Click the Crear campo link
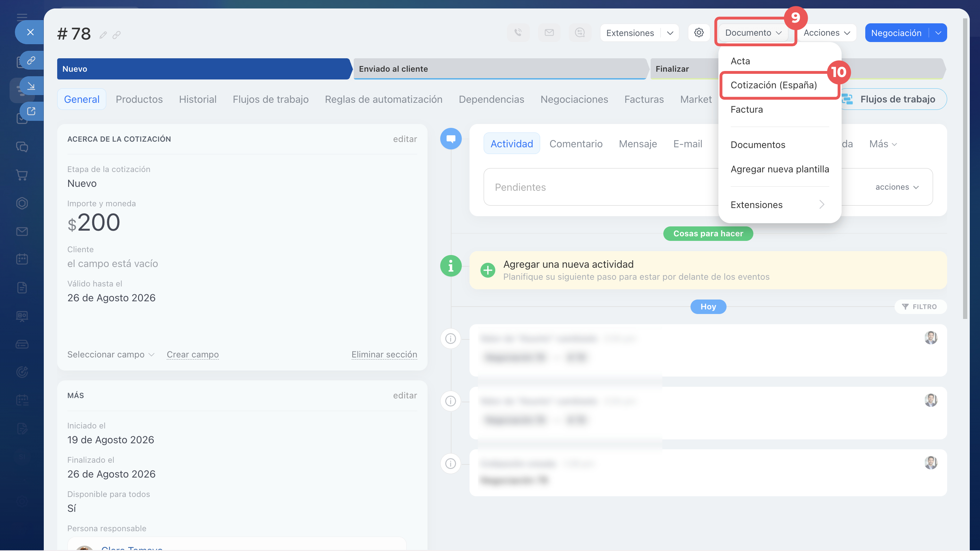This screenshot has height=551, width=980. pos(193,354)
